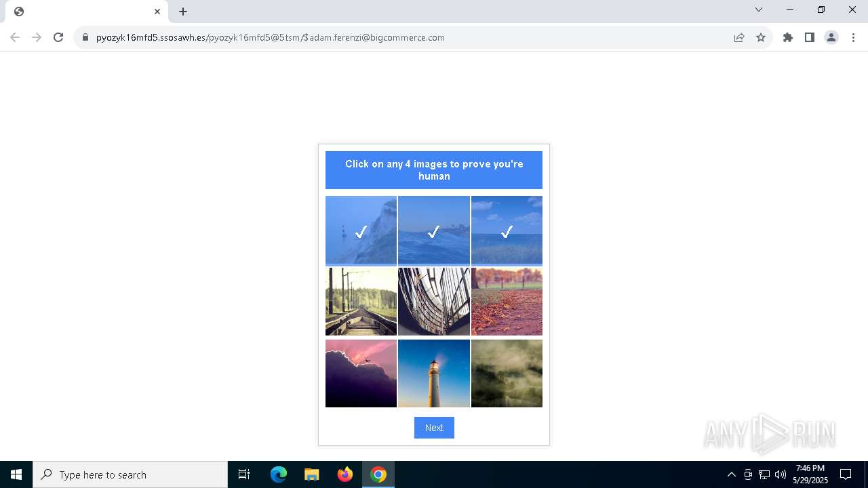Click the taskbar search box
This screenshot has width=868, height=488.
click(x=130, y=474)
